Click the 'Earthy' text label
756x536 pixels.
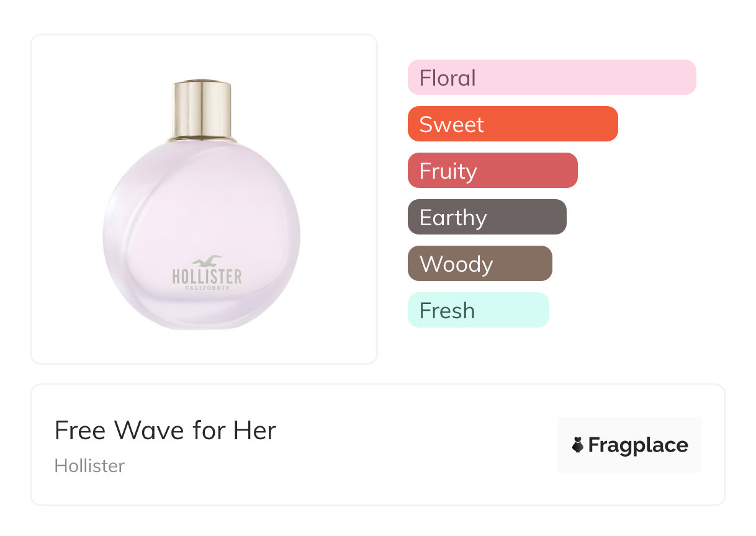[453, 218]
